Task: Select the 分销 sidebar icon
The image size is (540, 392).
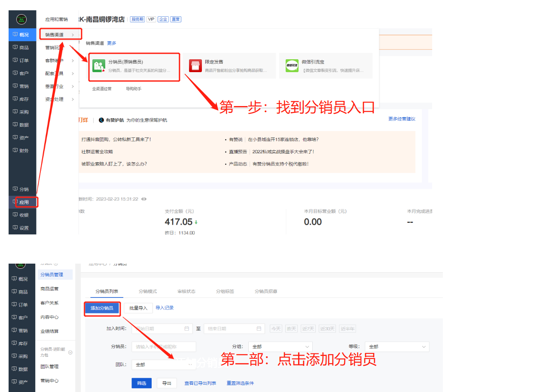Action: click(x=16, y=189)
